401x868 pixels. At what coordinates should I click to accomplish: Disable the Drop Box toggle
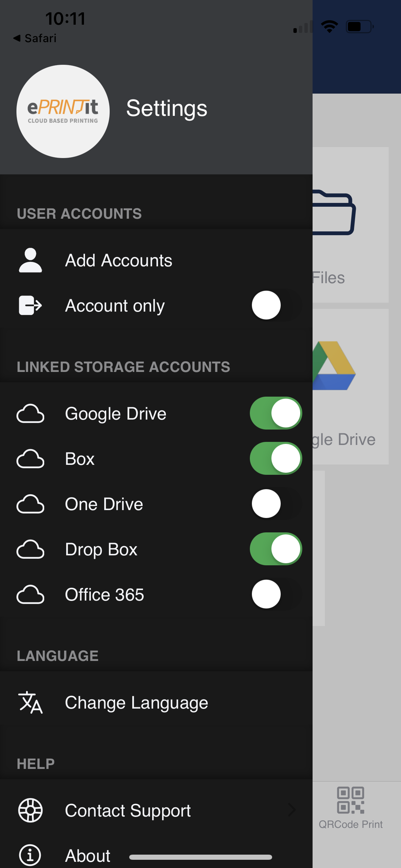(x=276, y=549)
